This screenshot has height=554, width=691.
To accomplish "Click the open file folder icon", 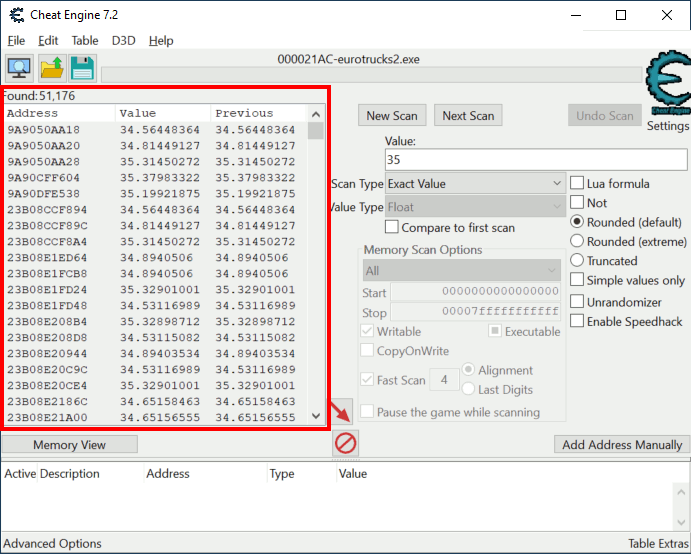I will pyautogui.click(x=52, y=69).
